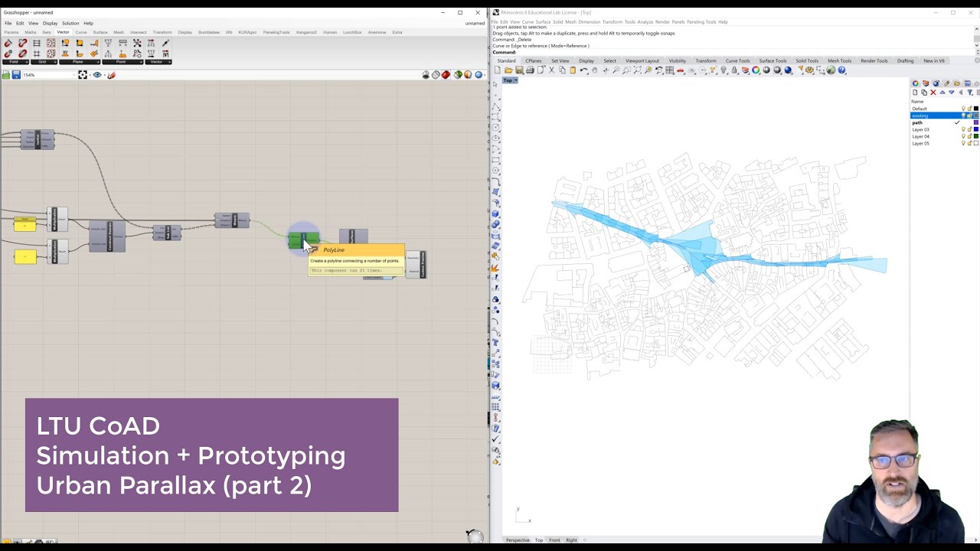Screen dimensions: 980x551
Task: Click upper yellow panel on Grasshopper canvas
Action: pos(25,223)
